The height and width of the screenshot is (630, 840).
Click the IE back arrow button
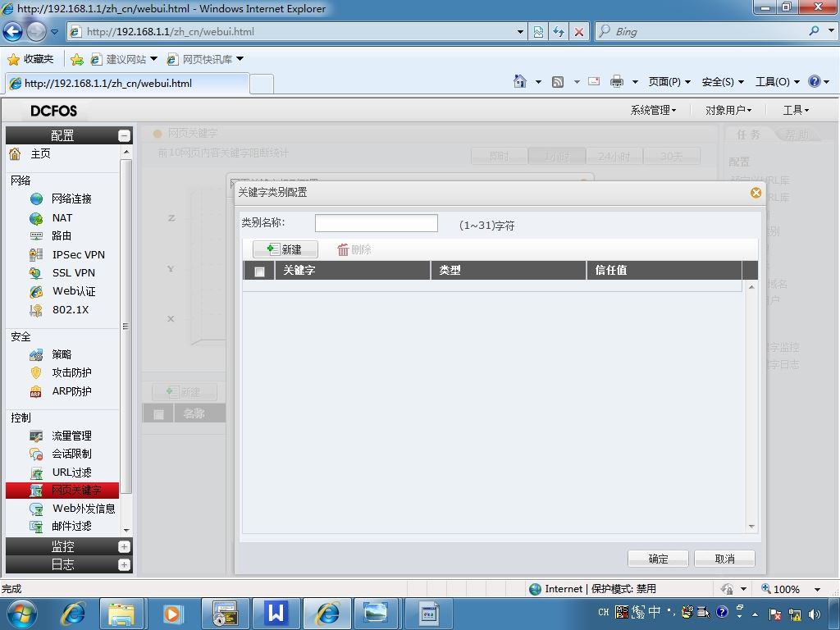(x=13, y=32)
